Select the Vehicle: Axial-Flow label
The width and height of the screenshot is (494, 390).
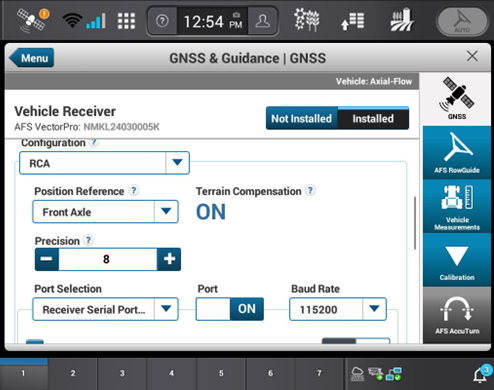374,82
